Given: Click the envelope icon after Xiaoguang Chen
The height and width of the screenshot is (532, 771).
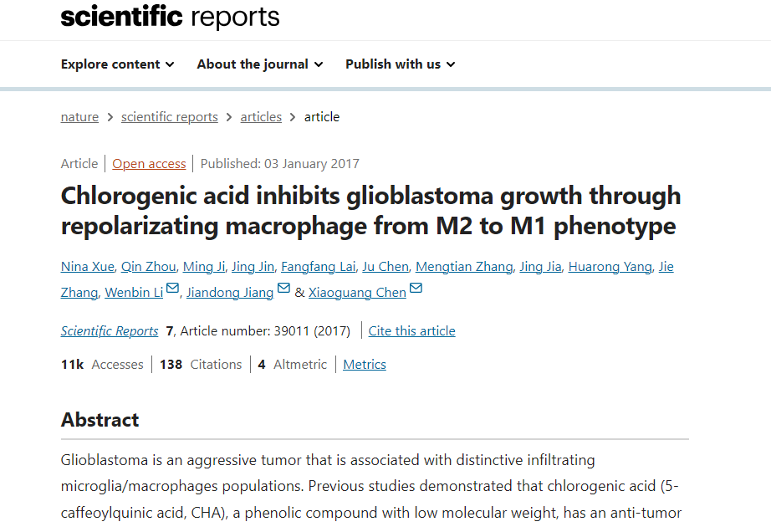Looking at the screenshot, I should click(416, 289).
